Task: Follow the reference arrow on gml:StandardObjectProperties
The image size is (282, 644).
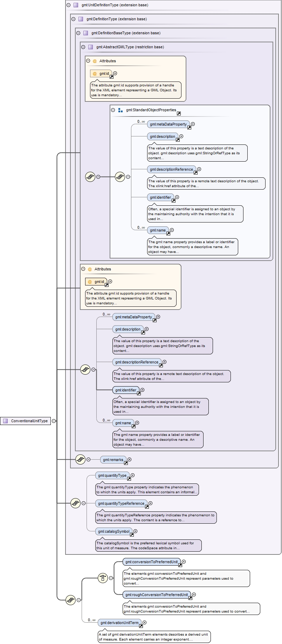Action: [179, 113]
